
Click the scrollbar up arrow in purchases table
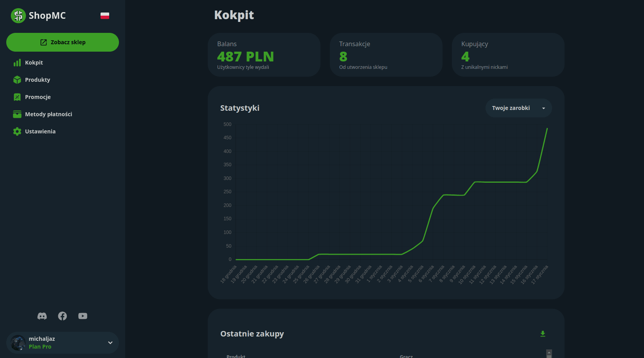click(x=549, y=353)
